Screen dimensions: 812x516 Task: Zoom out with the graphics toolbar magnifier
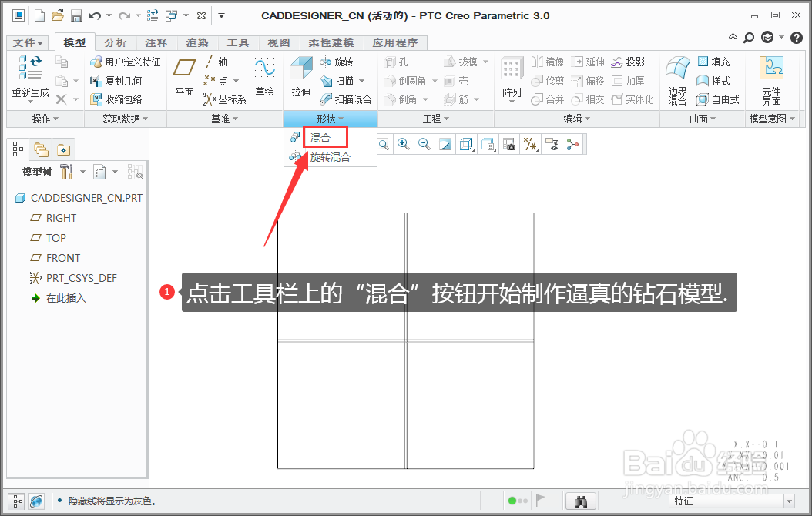click(x=424, y=144)
